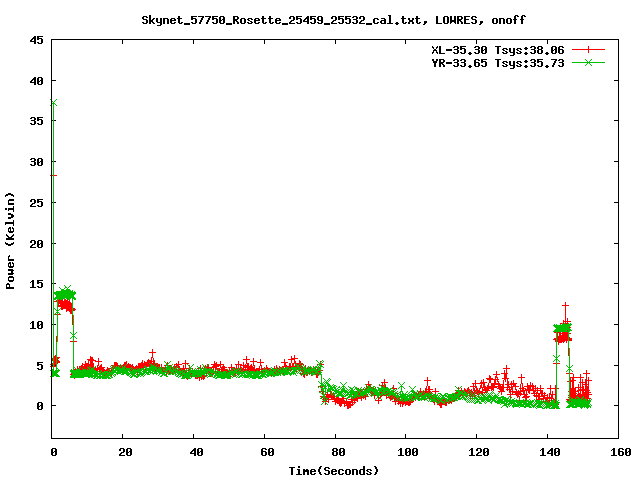Viewport: 640px width, 480px height.
Task: Click the y-axis tick label 25
Action: [36, 202]
